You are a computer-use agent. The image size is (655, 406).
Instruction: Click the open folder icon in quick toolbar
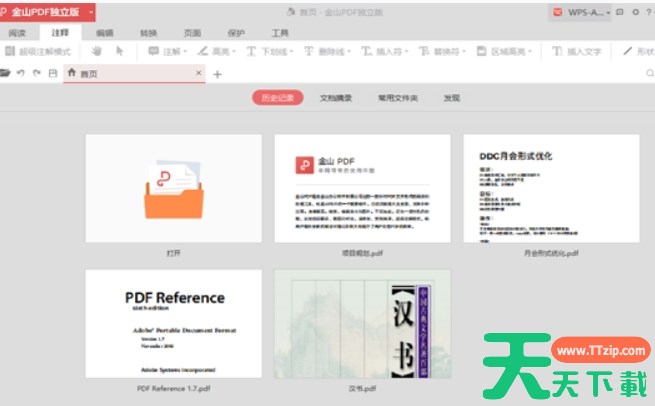6,73
